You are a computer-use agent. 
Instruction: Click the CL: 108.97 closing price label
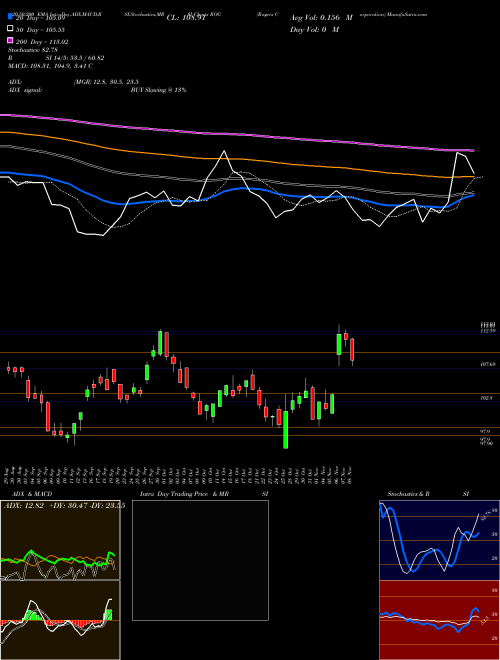coord(187,18)
